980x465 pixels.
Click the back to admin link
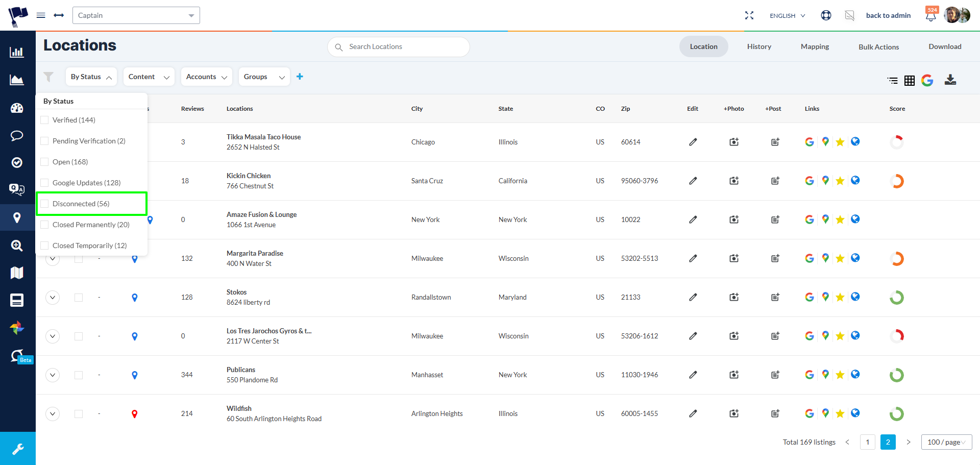click(888, 15)
